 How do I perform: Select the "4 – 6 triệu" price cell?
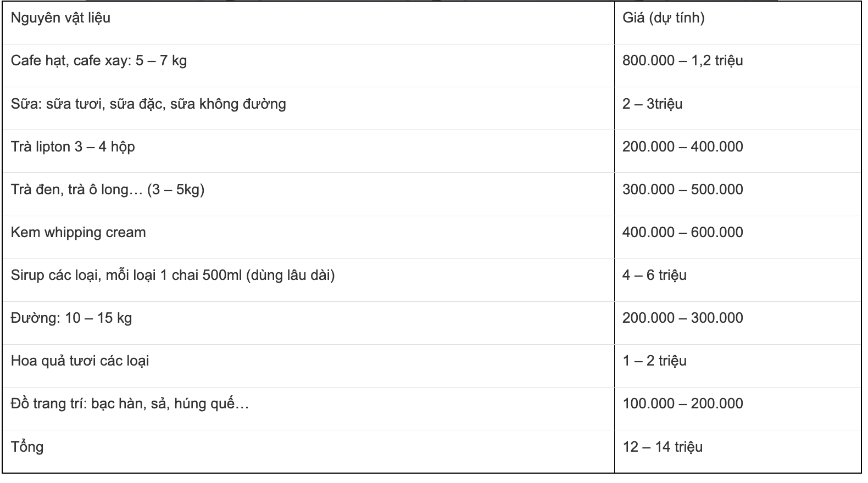[654, 275]
